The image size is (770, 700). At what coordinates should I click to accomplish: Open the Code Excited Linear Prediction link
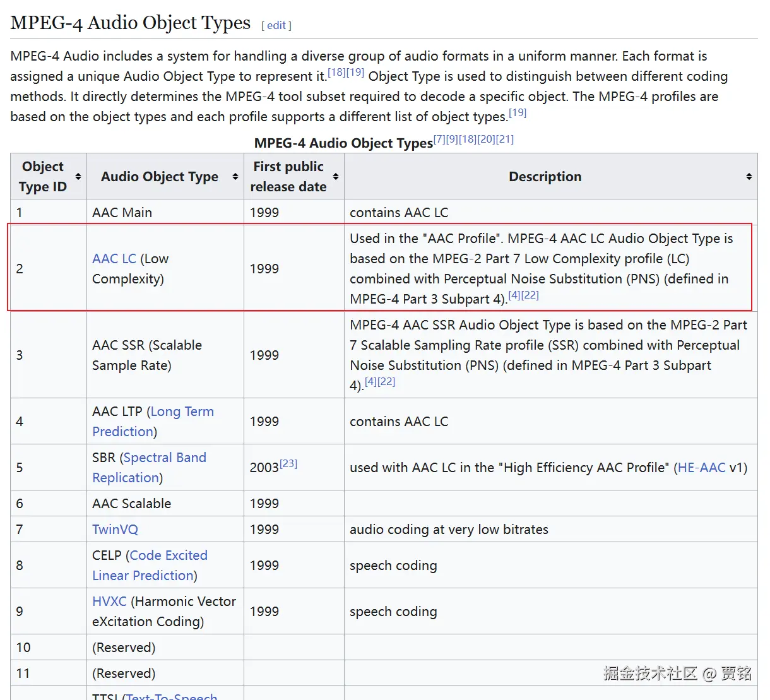pyautogui.click(x=150, y=566)
